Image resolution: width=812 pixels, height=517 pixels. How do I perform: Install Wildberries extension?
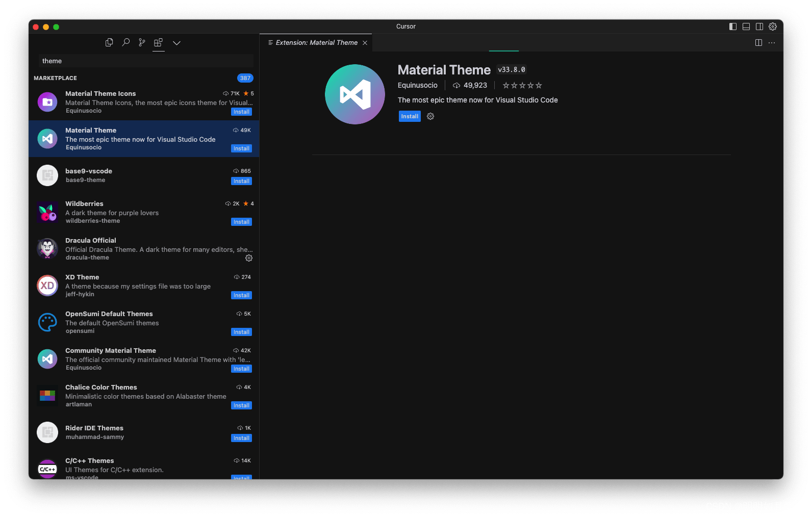(x=241, y=222)
